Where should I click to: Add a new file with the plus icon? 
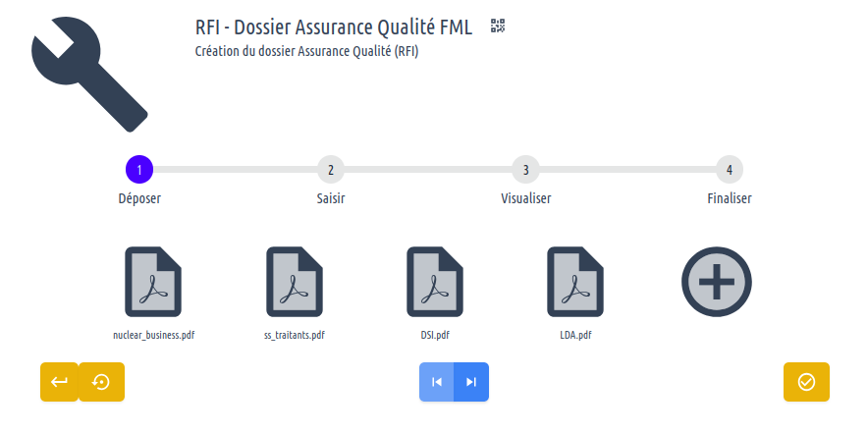pyautogui.click(x=717, y=282)
